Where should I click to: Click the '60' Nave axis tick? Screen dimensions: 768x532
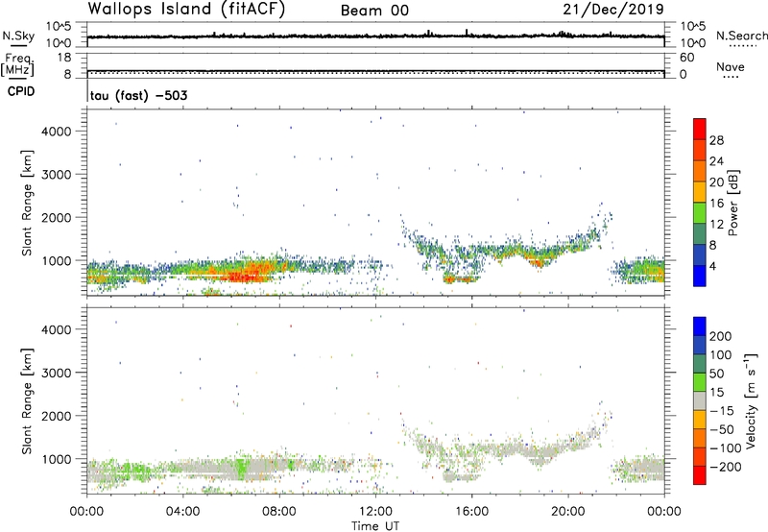pos(686,58)
